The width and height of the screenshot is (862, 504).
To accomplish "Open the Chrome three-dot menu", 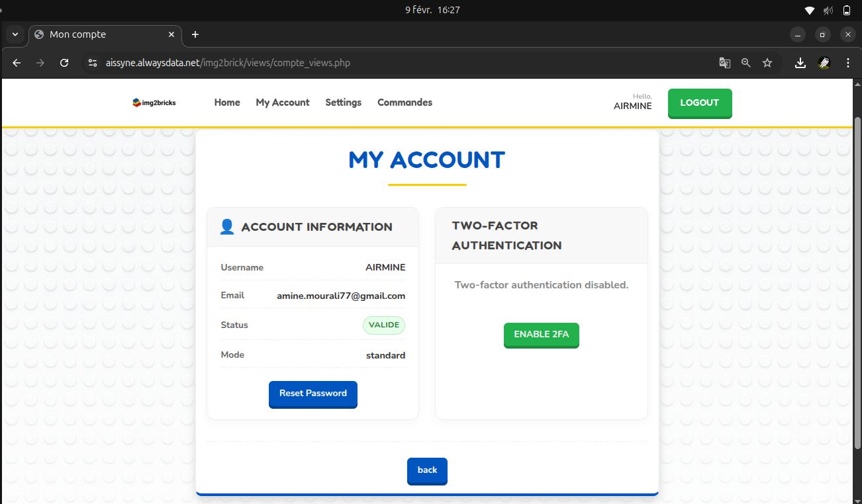I will tap(848, 63).
